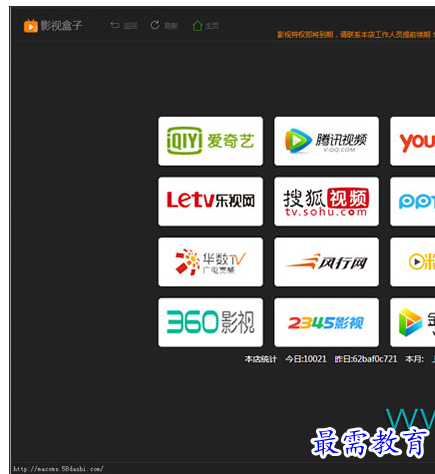Viewport: 435px width, 474px height.
Task: Open the 2345影视 tile
Action: [326, 322]
